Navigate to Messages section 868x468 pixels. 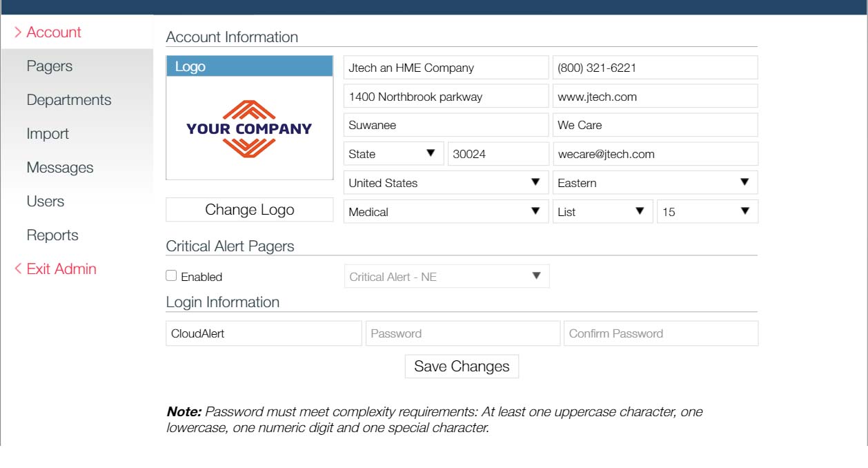point(60,168)
